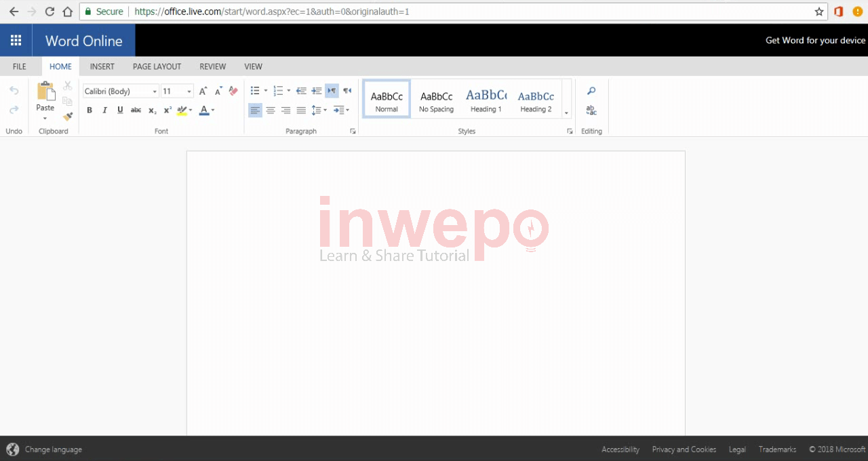Open the font color picker arrow
The height and width of the screenshot is (461, 868).
213,111
